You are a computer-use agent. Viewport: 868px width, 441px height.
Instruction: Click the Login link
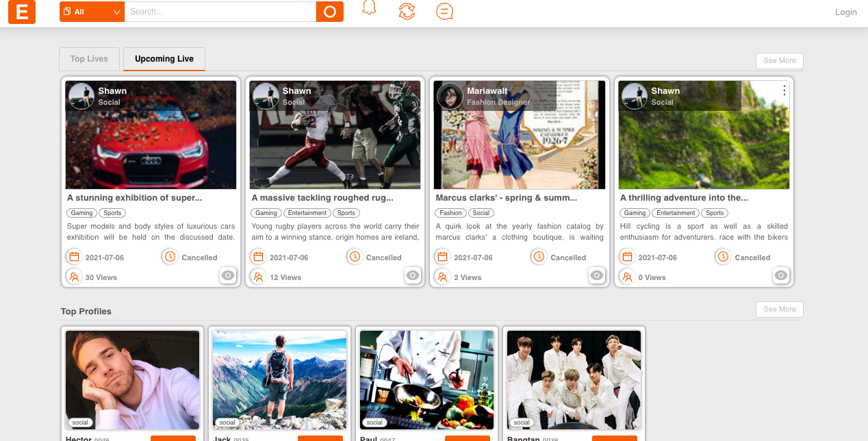(x=845, y=12)
